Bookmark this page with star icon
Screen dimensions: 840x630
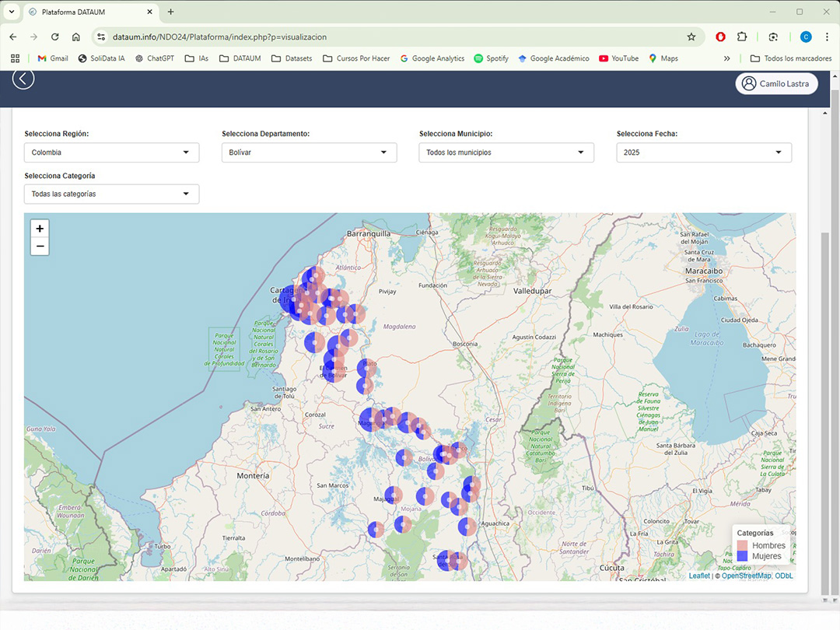click(691, 37)
